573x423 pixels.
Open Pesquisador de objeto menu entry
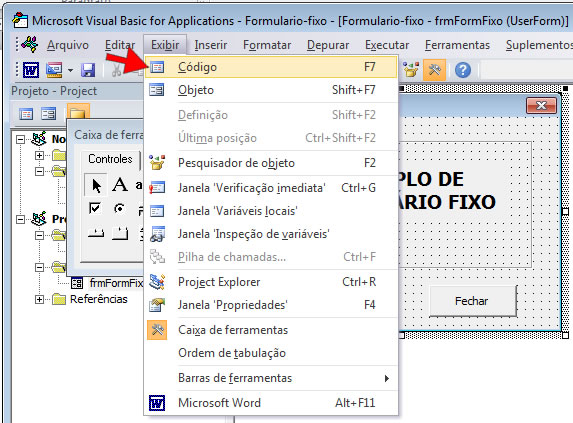click(271, 163)
